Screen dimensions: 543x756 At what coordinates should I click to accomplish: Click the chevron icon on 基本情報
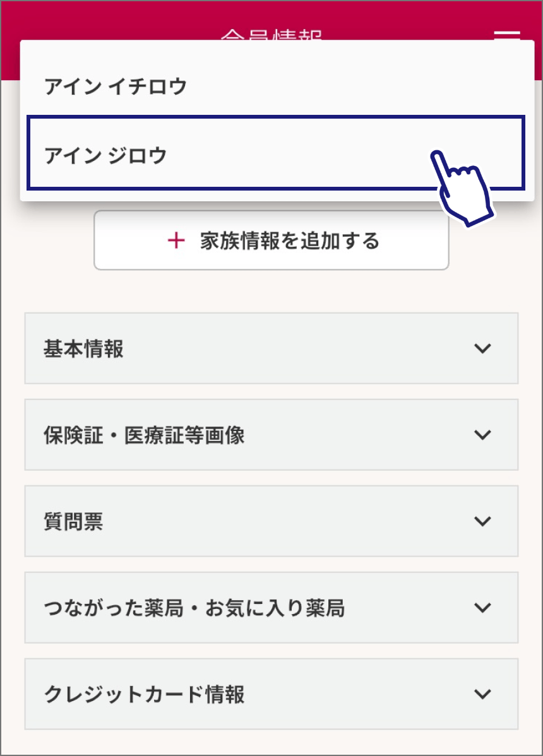pyautogui.click(x=482, y=348)
